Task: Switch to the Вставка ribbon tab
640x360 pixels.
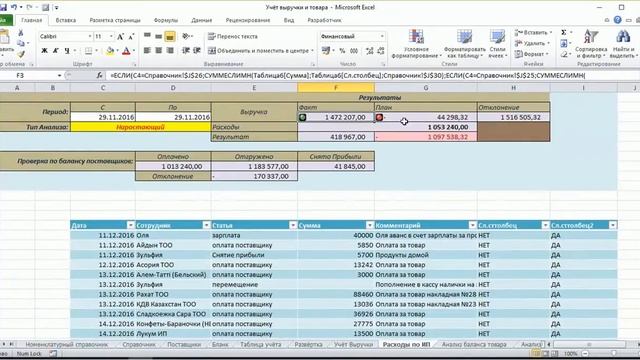Action: [x=66, y=20]
